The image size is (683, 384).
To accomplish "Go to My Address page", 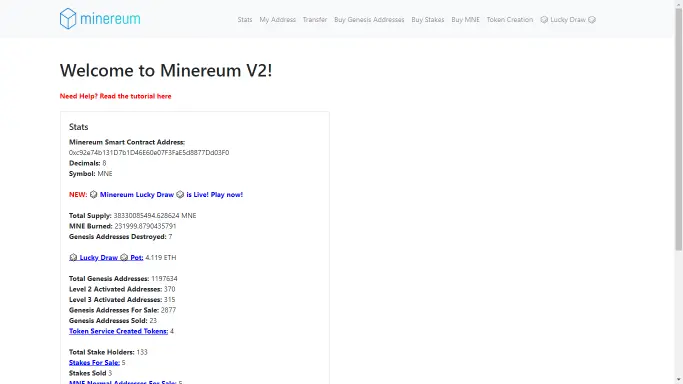I will [277, 20].
